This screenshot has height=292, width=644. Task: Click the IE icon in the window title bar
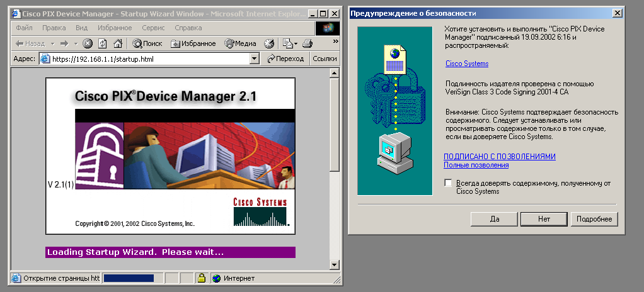tap(16, 14)
